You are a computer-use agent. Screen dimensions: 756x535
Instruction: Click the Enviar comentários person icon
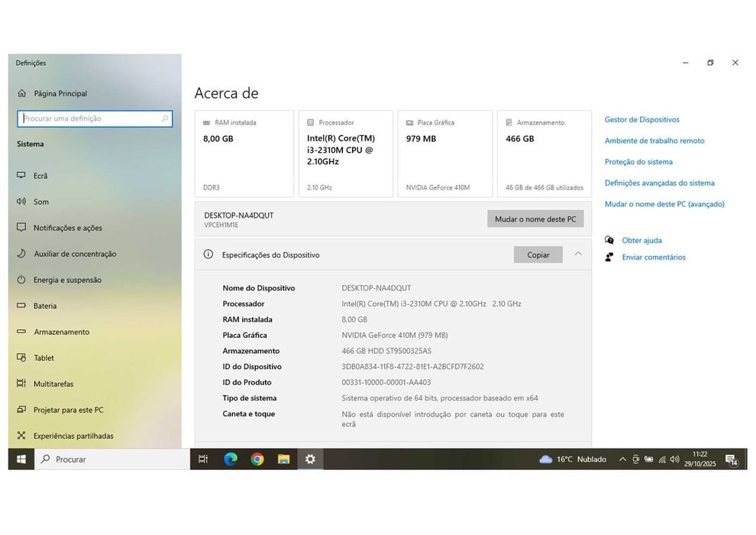click(x=609, y=257)
